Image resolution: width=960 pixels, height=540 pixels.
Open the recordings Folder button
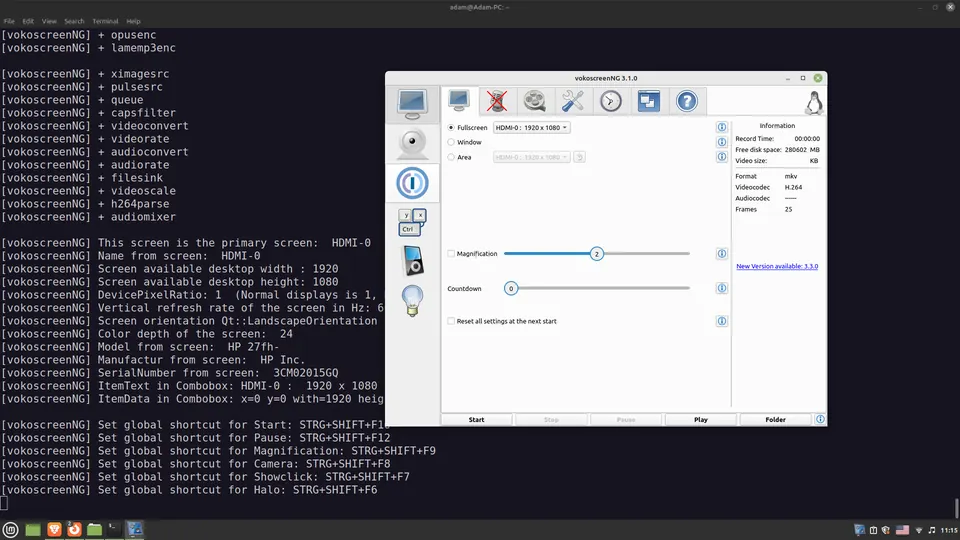tap(776, 419)
